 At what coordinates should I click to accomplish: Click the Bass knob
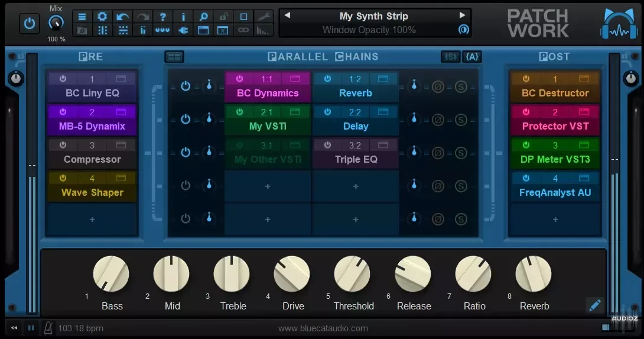[111, 273]
